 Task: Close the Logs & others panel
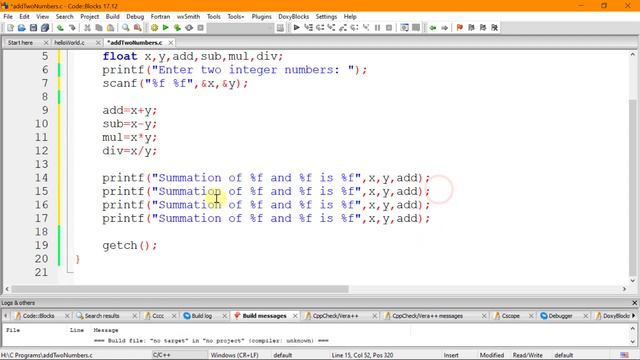coord(635,303)
